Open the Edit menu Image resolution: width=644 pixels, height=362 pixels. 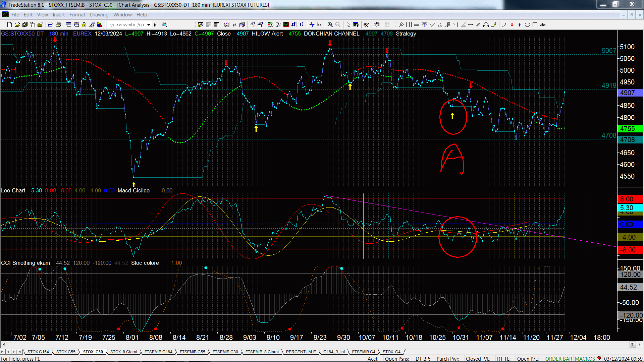coord(28,15)
